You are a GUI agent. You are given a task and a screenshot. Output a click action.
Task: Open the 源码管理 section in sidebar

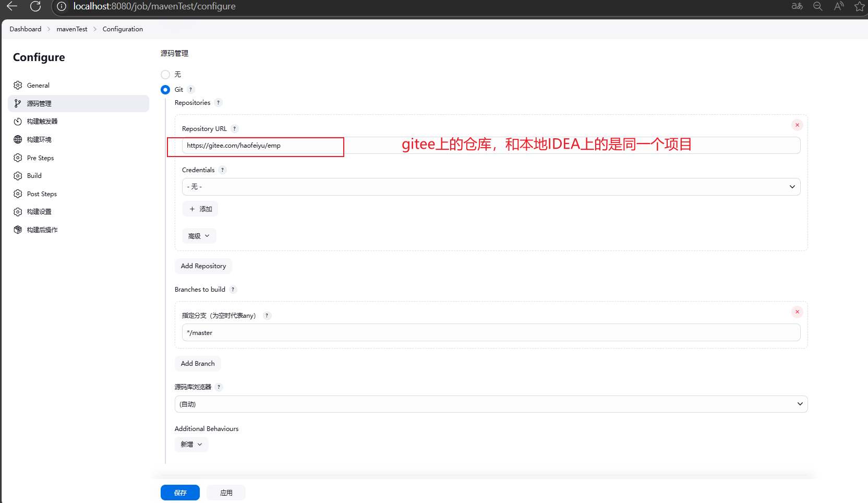click(x=40, y=103)
